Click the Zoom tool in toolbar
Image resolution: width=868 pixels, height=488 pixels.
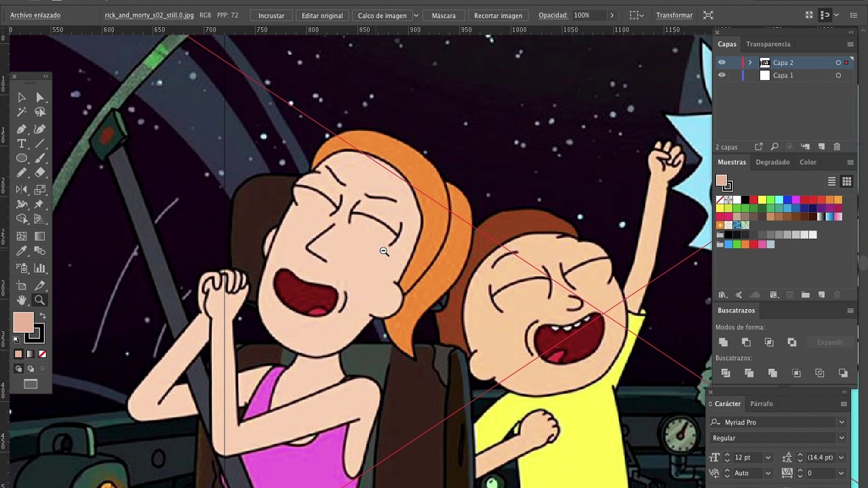(x=40, y=300)
